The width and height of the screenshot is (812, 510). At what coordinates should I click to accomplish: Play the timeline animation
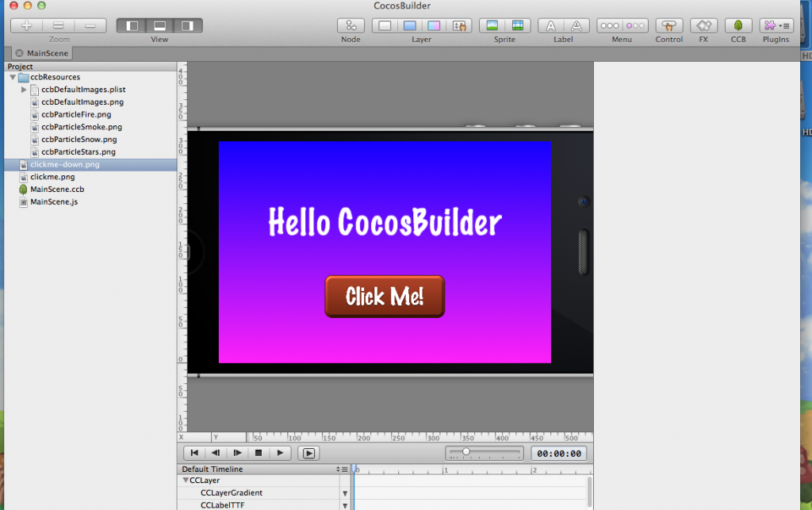pyautogui.click(x=280, y=453)
